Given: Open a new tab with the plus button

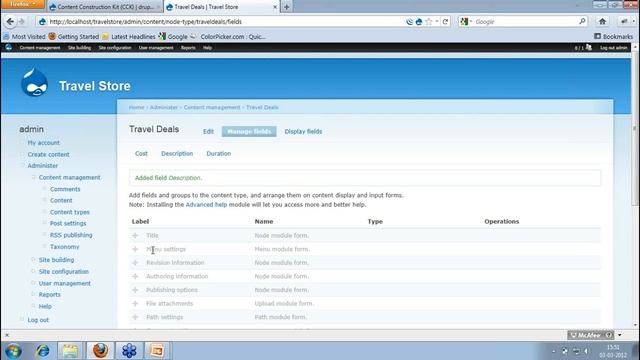Looking at the screenshot, I should point(287,7).
